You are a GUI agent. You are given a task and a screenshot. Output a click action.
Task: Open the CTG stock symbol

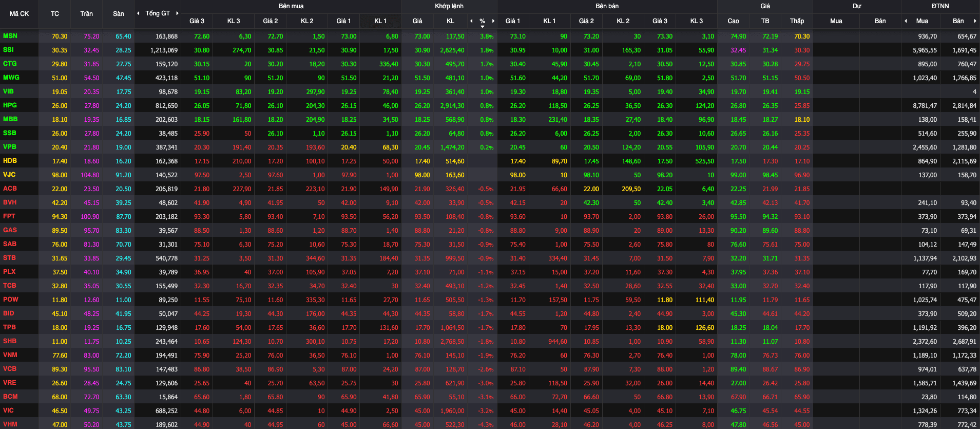click(10, 64)
